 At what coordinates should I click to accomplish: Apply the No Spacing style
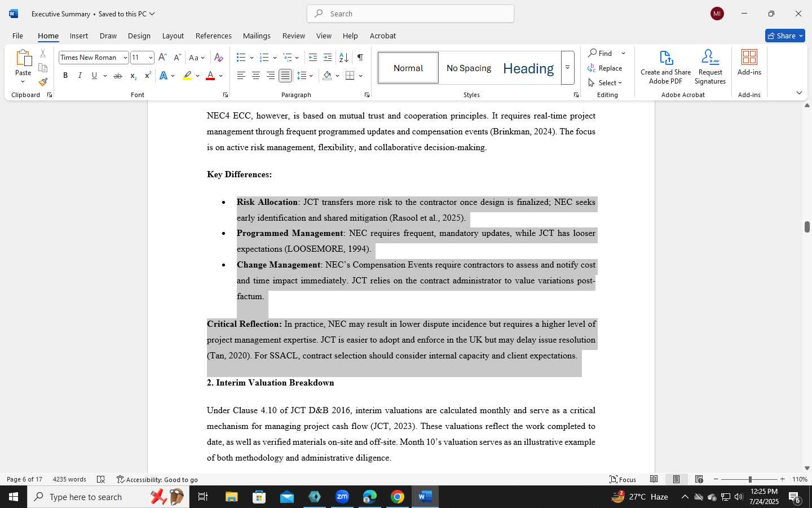point(469,68)
